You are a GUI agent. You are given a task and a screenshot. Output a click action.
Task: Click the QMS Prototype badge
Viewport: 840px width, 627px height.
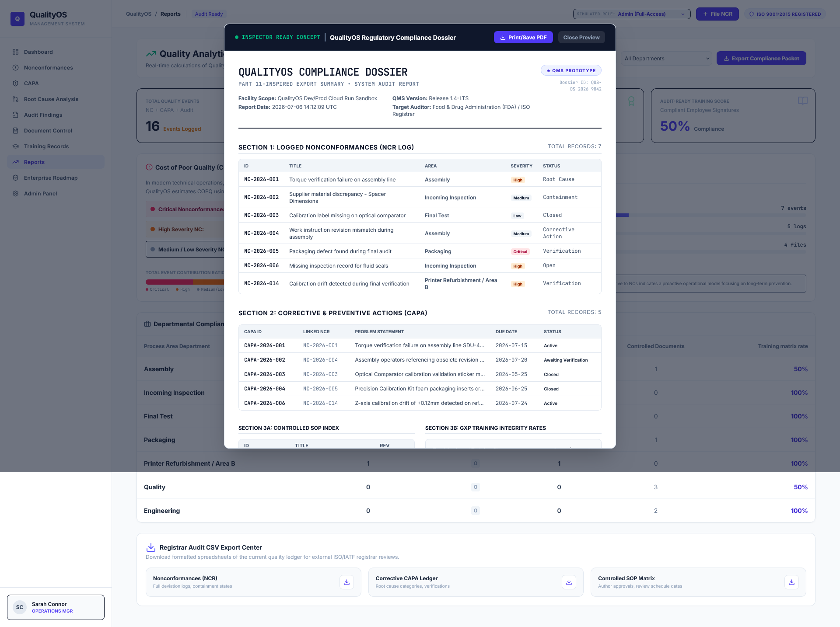[x=571, y=70]
